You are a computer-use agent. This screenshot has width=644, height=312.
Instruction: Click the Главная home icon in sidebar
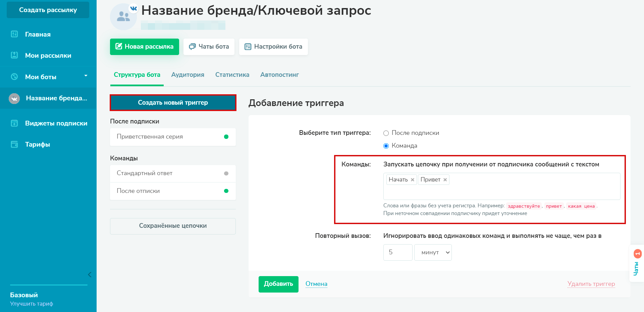click(x=14, y=34)
